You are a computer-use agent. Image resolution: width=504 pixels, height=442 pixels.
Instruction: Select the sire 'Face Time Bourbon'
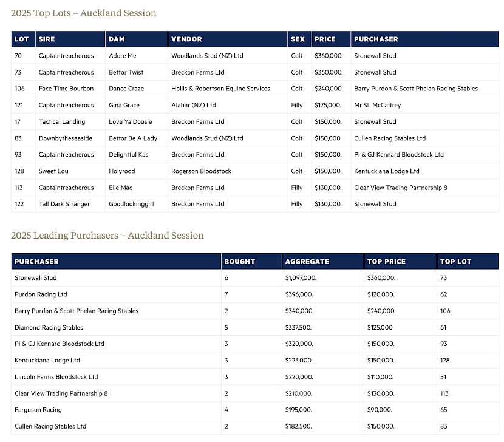(x=66, y=89)
